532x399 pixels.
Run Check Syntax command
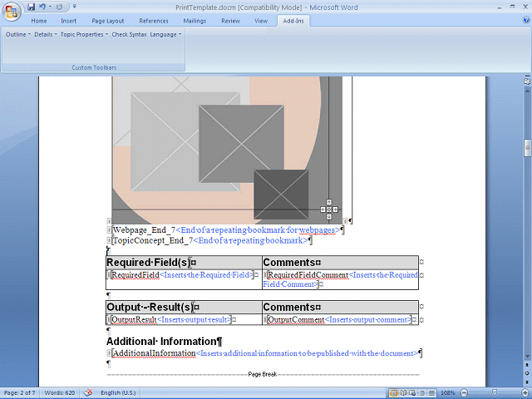click(129, 34)
